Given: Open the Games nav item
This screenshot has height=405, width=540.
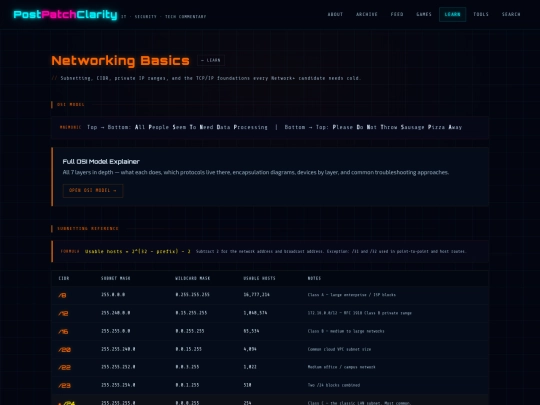Looking at the screenshot, I should point(424,14).
